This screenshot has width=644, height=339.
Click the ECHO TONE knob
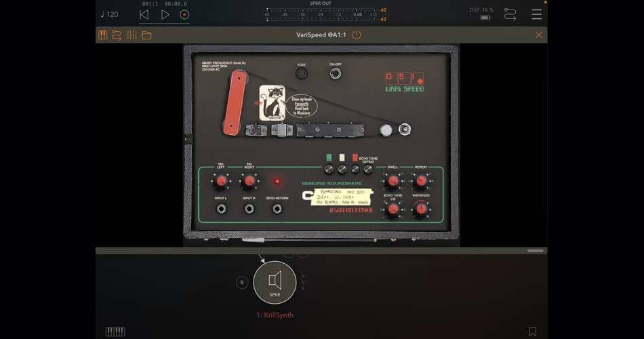tap(393, 209)
